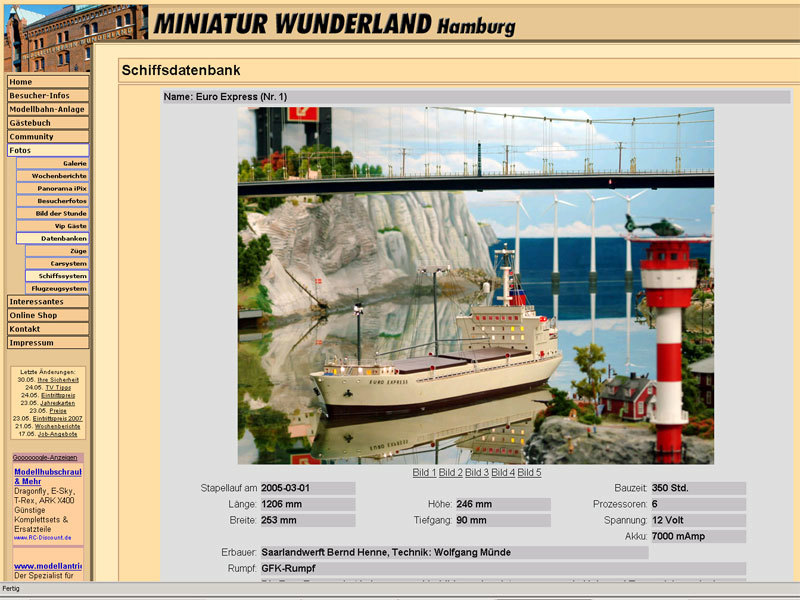Open the Google-Anzeigen label link
Screen dimensions: 800x600
coord(45,458)
